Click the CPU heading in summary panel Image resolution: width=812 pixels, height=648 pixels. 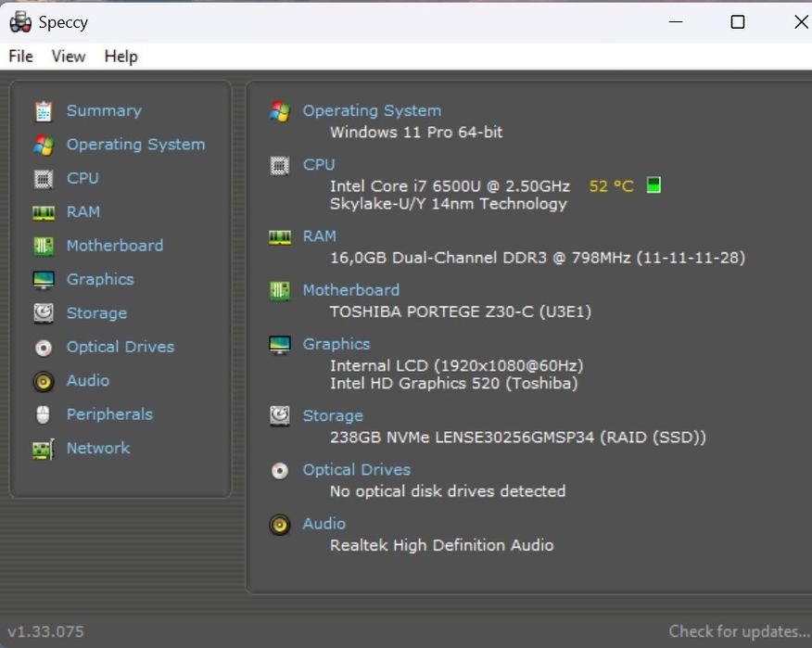(319, 164)
